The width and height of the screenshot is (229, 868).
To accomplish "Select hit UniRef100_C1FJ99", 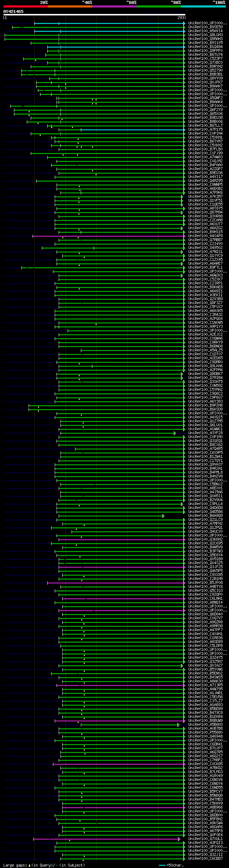I will click(x=205, y=153).
